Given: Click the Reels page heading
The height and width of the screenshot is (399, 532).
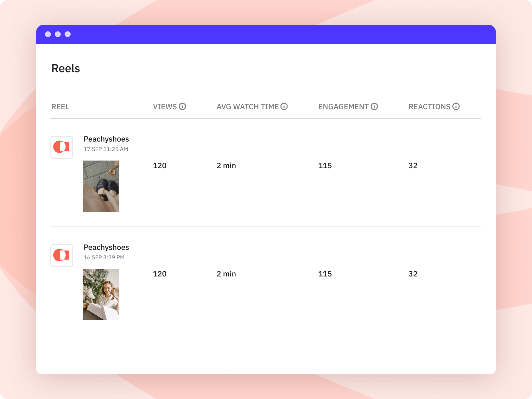Looking at the screenshot, I should [66, 68].
